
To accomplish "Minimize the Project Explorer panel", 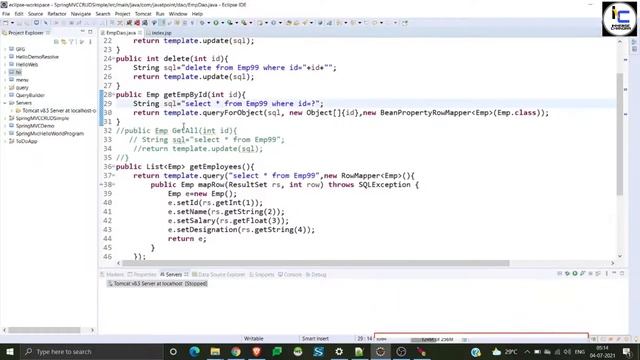I will tap(82, 32).
